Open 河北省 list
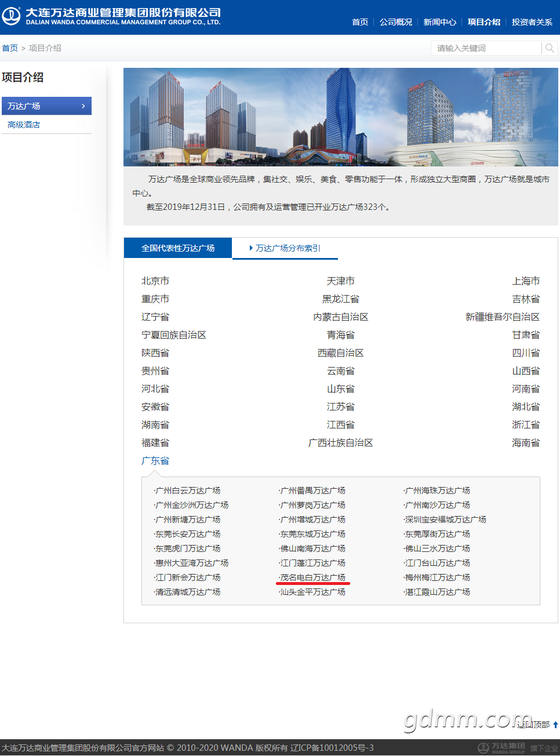Viewport: 560px width, 756px height. tap(155, 389)
